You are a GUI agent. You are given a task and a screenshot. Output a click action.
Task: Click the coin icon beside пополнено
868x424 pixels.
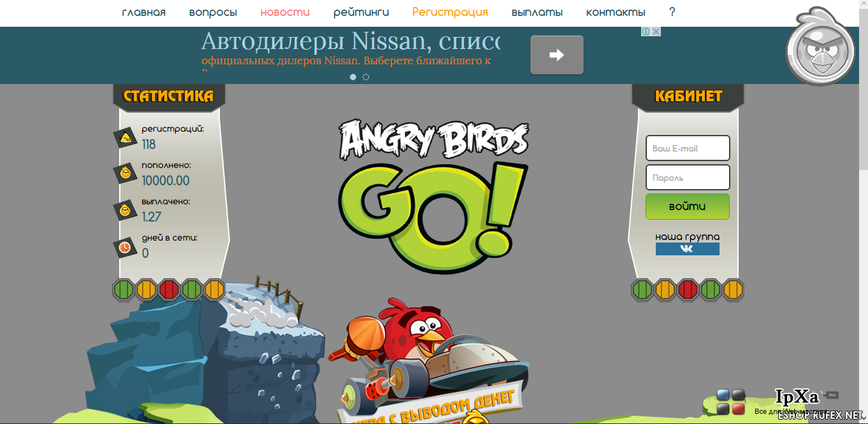(126, 173)
